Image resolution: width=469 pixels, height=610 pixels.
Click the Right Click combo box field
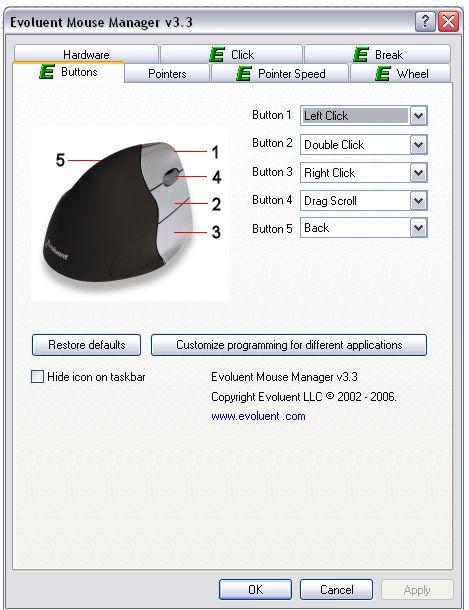coord(364,173)
